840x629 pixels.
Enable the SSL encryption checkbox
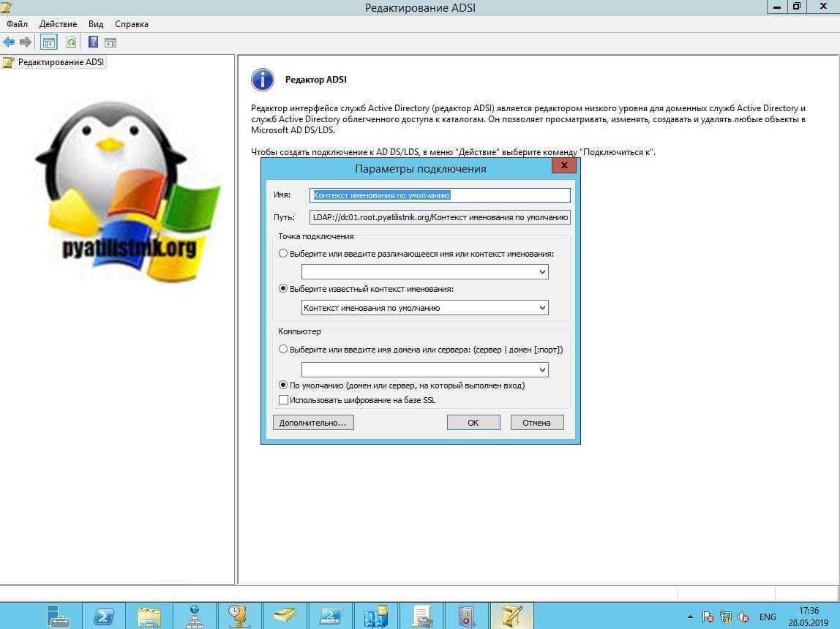tap(283, 400)
